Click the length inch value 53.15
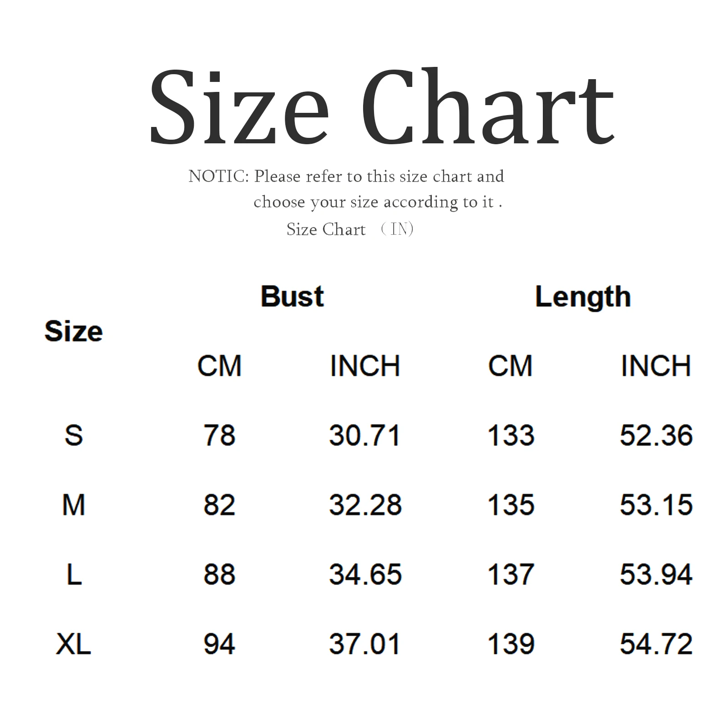This screenshot has width=728, height=728. click(656, 505)
